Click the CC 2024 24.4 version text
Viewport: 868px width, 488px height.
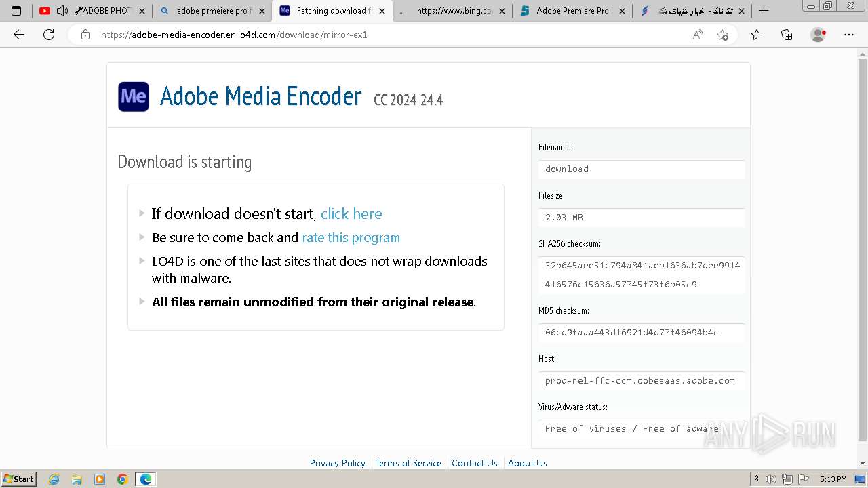tap(408, 100)
